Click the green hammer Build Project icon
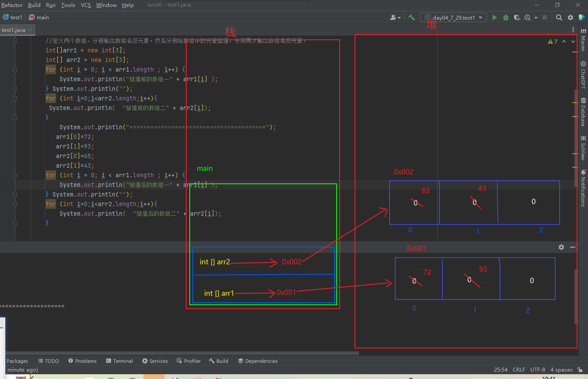 click(411, 17)
